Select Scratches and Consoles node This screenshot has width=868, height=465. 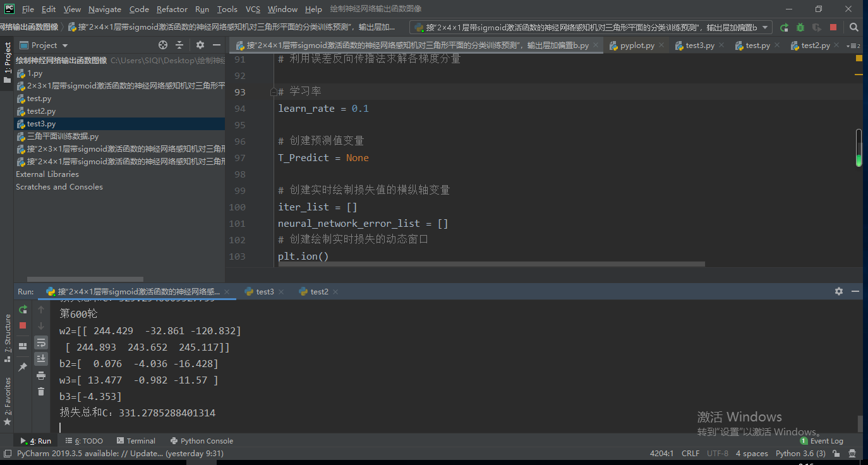click(59, 187)
